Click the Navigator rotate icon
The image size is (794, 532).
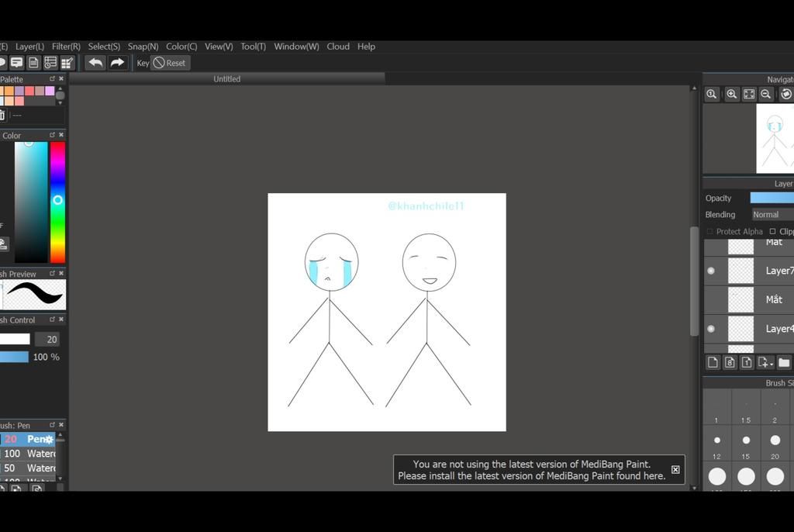coord(786,95)
